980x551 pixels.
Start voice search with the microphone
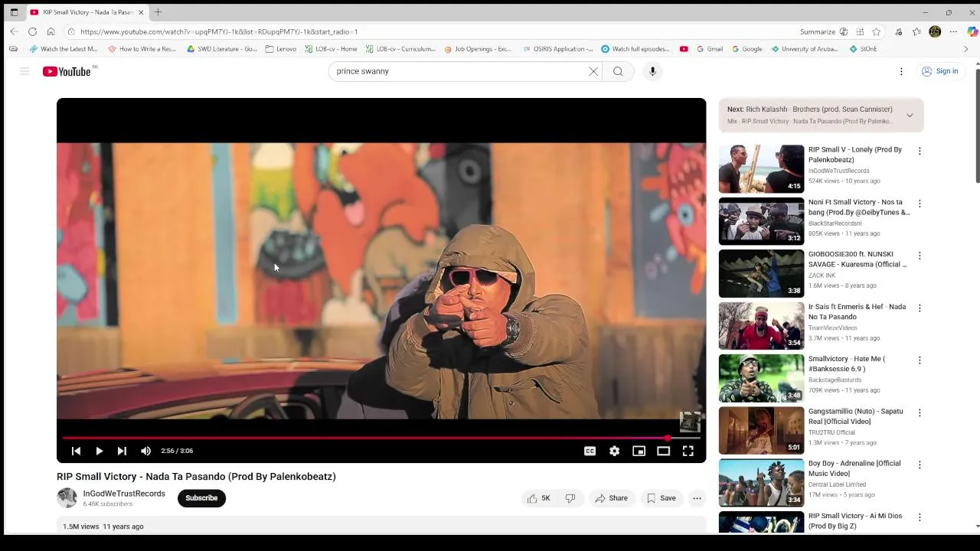652,71
